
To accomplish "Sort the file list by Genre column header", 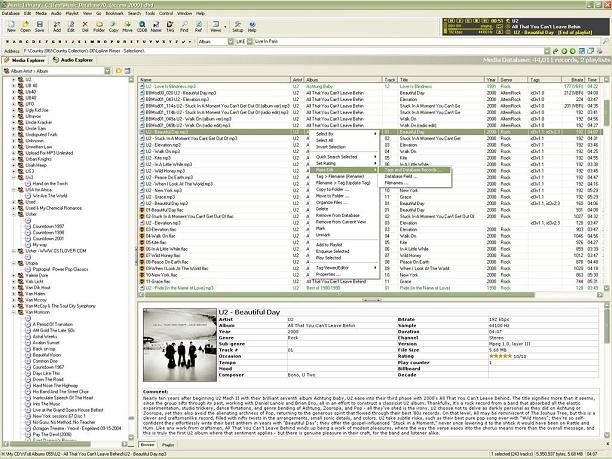I will (513, 80).
